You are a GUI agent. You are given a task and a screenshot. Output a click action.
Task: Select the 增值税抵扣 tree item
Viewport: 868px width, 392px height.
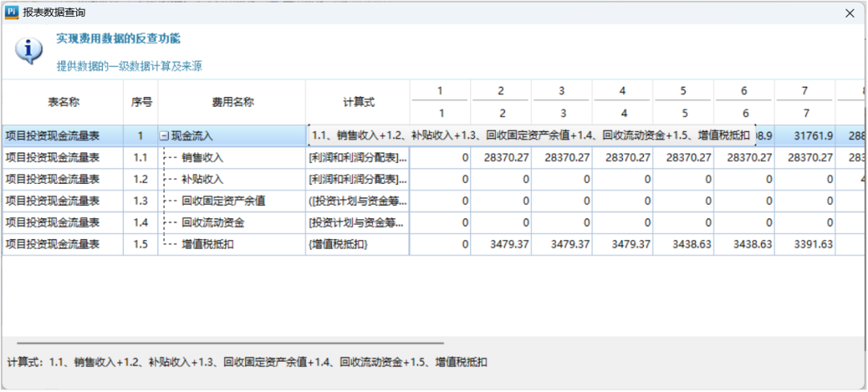pos(207,244)
